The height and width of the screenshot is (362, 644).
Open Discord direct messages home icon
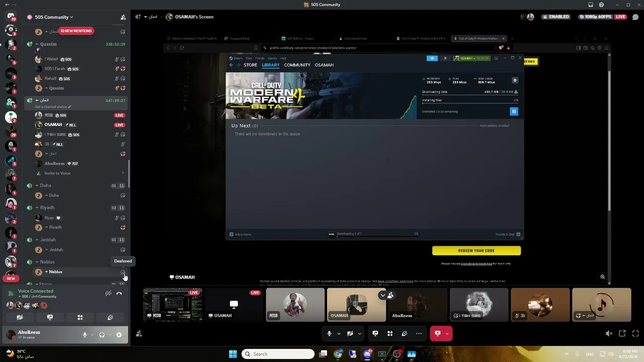click(11, 17)
